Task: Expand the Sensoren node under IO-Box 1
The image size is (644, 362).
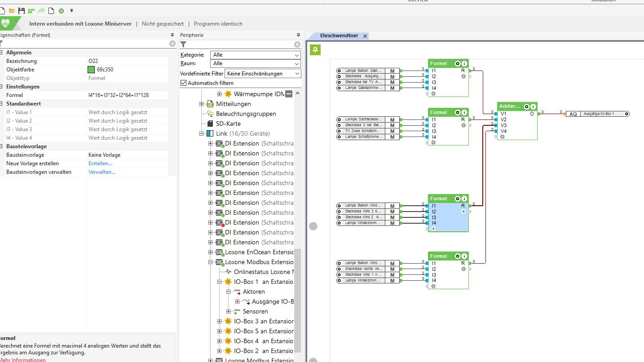Action: (x=229, y=311)
